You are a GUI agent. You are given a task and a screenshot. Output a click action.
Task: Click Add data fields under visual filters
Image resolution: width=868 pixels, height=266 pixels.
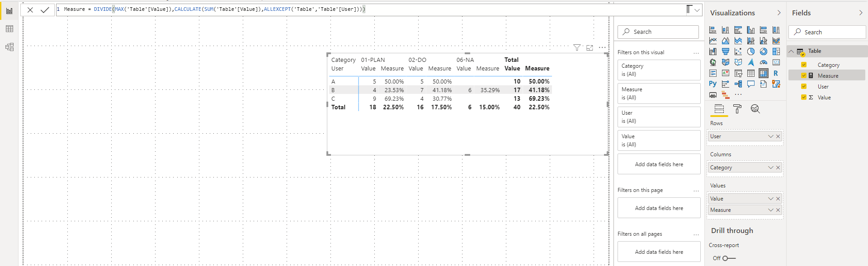(659, 164)
